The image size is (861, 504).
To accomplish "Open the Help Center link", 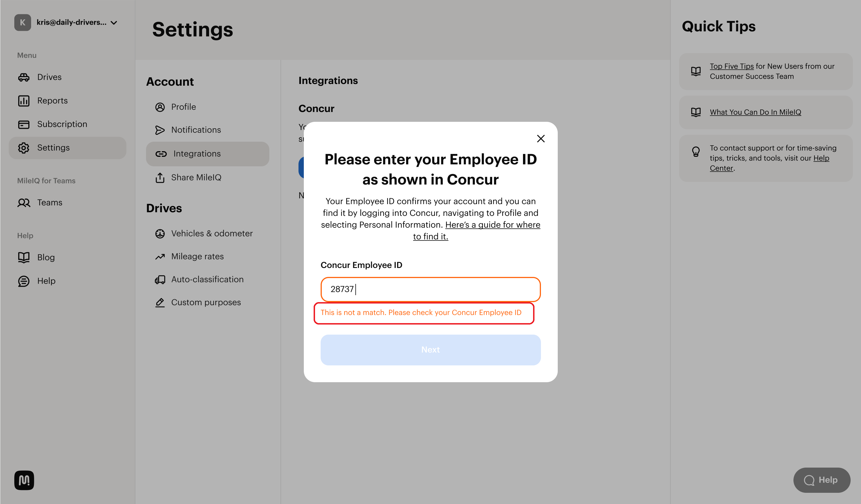I will click(821, 158).
